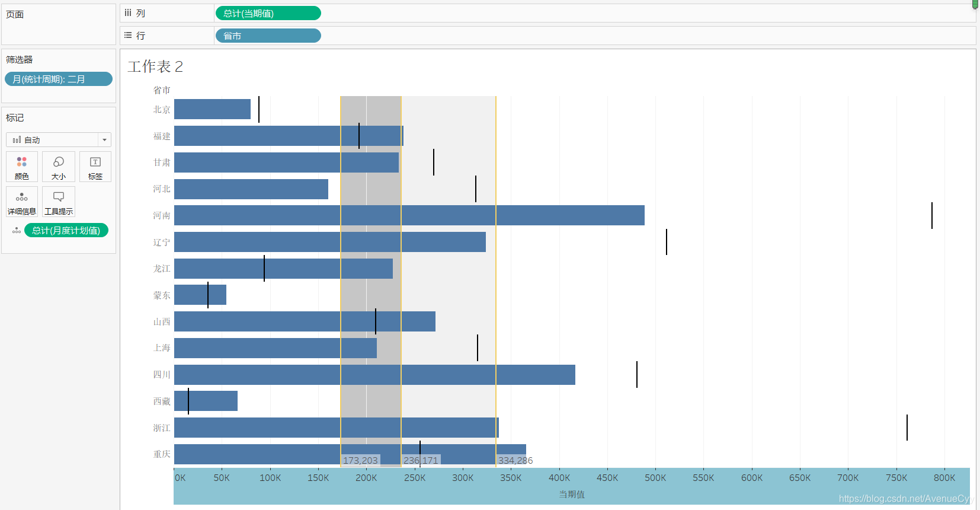Screen dimensions: 980x510
Task: Click the Columns shelf icon
Action: [128, 13]
